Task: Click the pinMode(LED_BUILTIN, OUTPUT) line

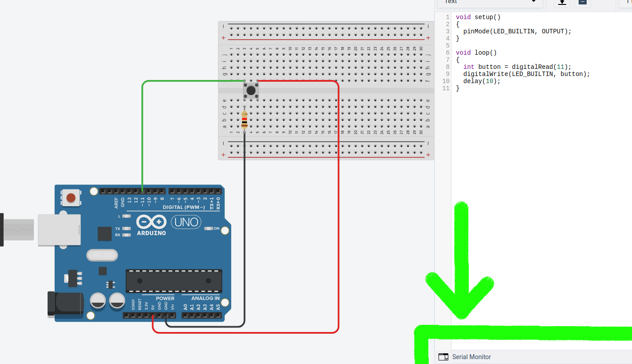Action: click(517, 31)
